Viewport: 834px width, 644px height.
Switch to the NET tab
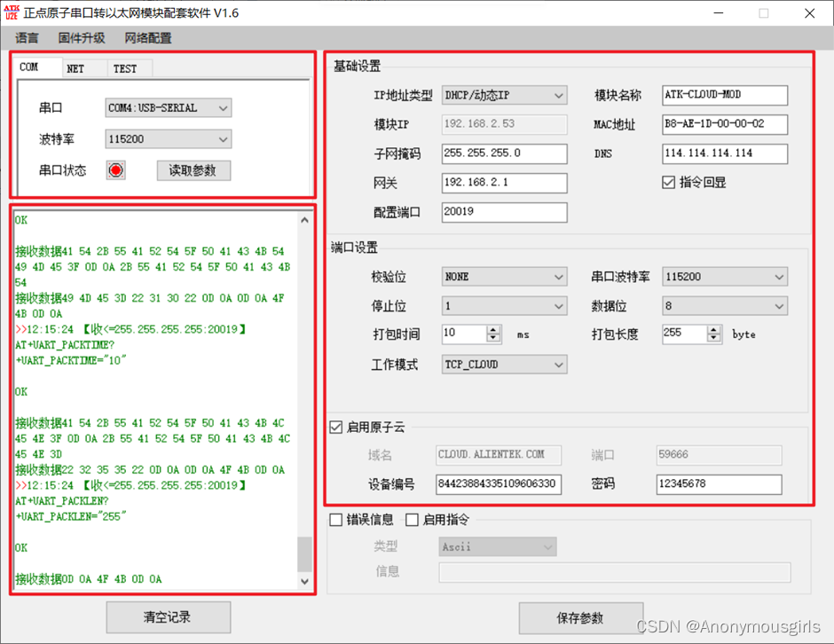coord(85,68)
